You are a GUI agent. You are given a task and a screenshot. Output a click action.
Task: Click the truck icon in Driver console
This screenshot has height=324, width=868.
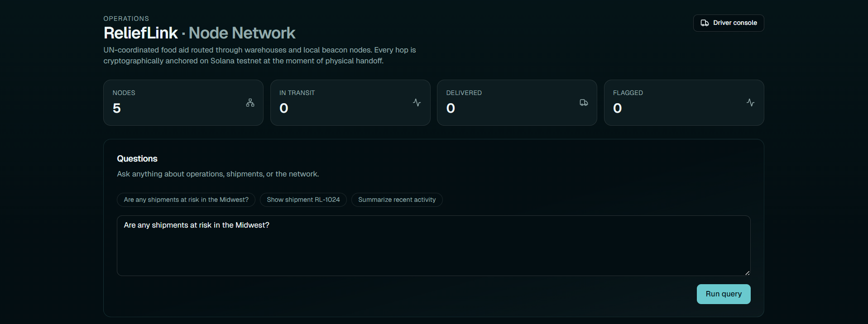tap(705, 23)
